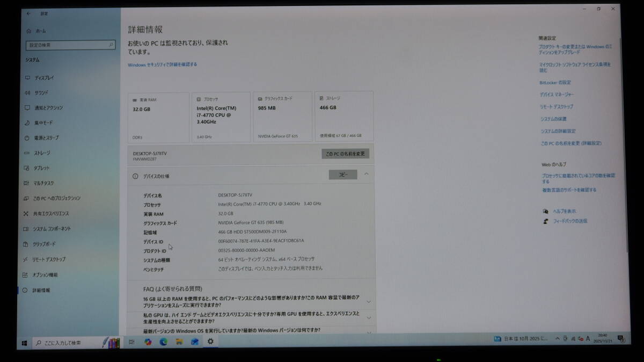This screenshot has height=362, width=644.
Task: Open the notification center icon
Action: [x=621, y=338]
